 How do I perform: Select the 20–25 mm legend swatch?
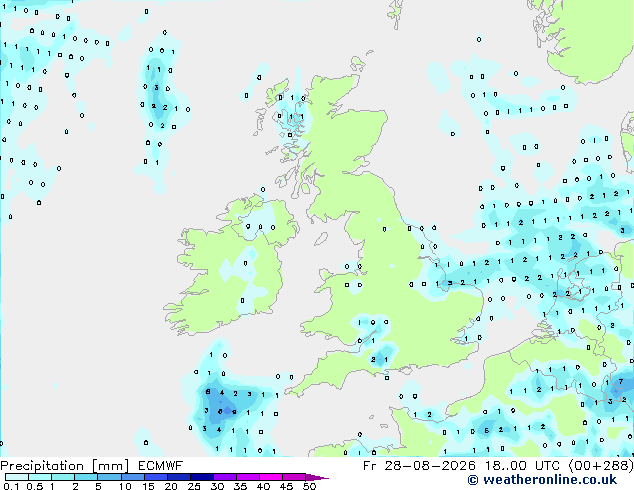tap(178, 477)
